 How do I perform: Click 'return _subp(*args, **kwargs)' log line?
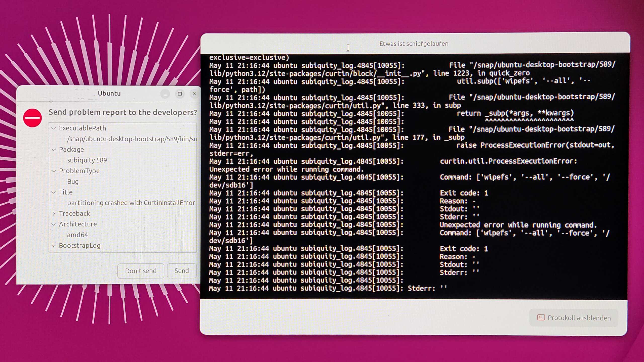pos(515,113)
